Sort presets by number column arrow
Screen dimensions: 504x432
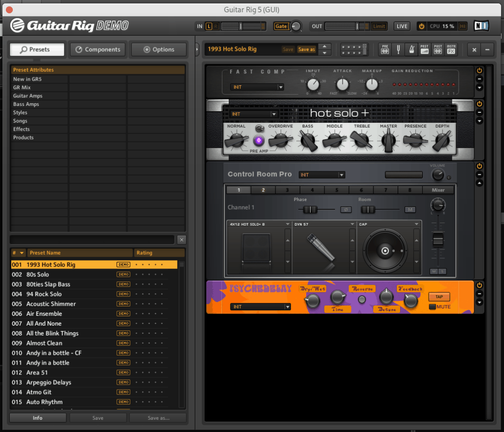click(x=22, y=253)
